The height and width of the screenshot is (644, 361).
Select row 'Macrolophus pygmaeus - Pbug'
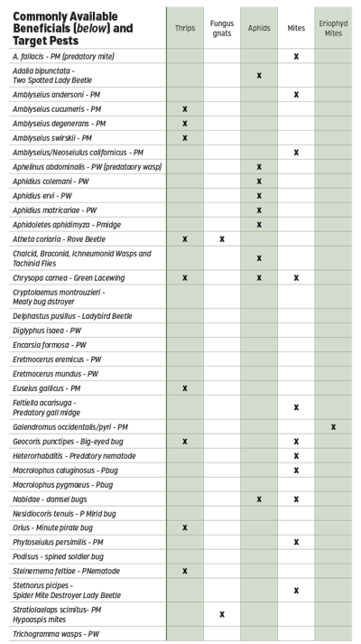coord(180,485)
